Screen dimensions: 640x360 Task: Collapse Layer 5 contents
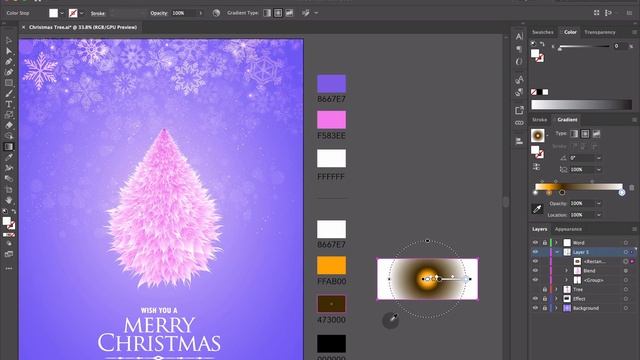(557, 252)
